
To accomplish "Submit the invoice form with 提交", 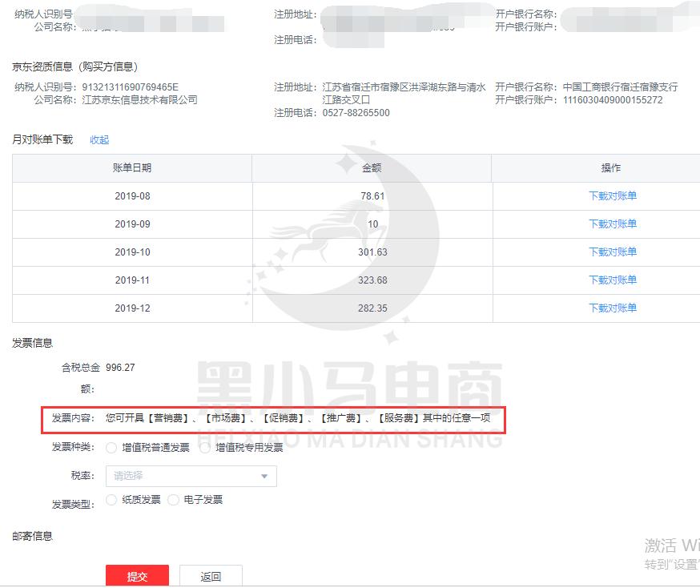I will coord(137,575).
